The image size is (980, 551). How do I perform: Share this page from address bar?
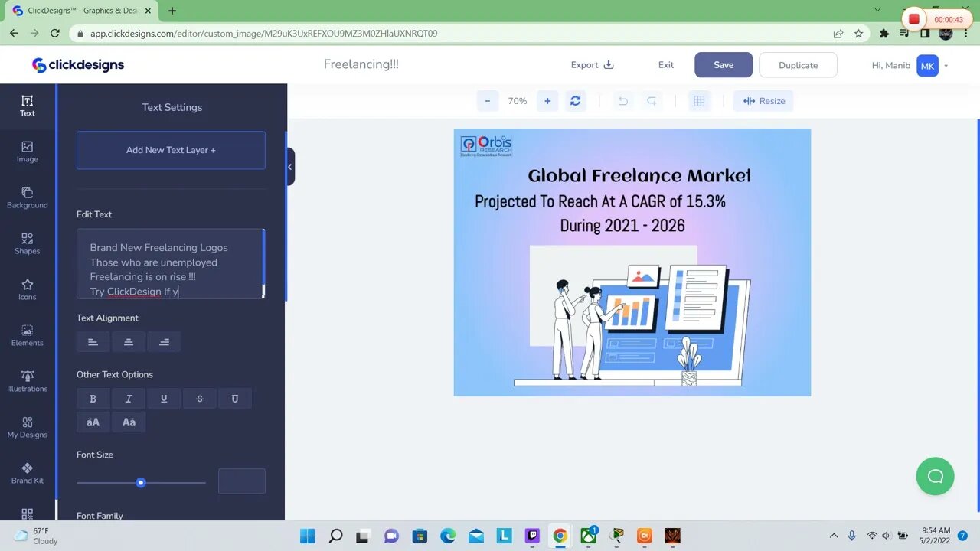pos(838,34)
